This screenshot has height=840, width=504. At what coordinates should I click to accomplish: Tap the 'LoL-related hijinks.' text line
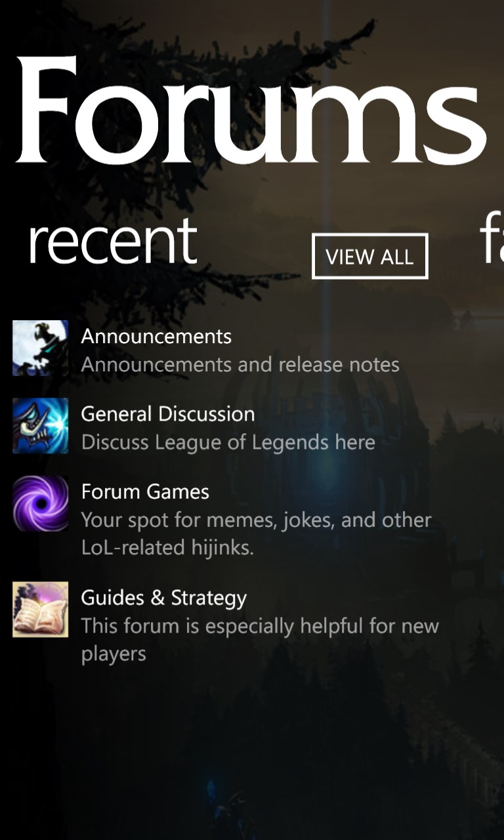click(167, 547)
